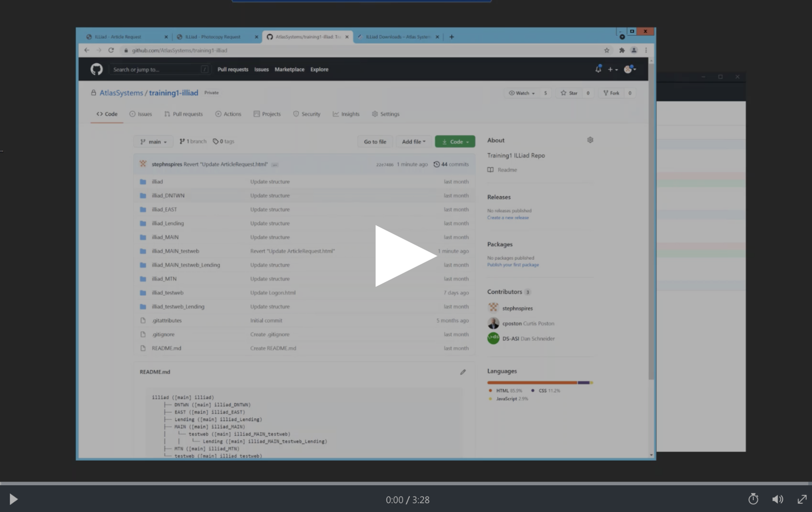This screenshot has height=512, width=812.
Task: Click the repository About settings gear
Action: point(590,140)
